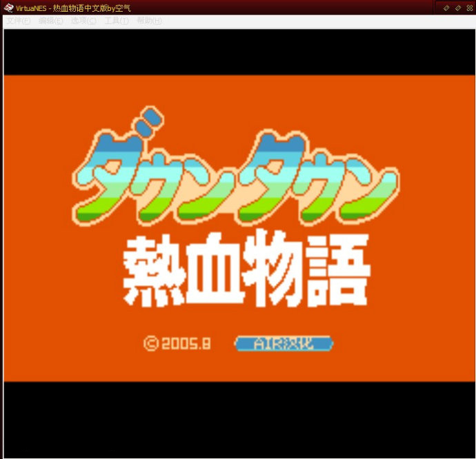The image size is (476, 459).
Task: Close the VirtuaNES window
Action: point(469,8)
